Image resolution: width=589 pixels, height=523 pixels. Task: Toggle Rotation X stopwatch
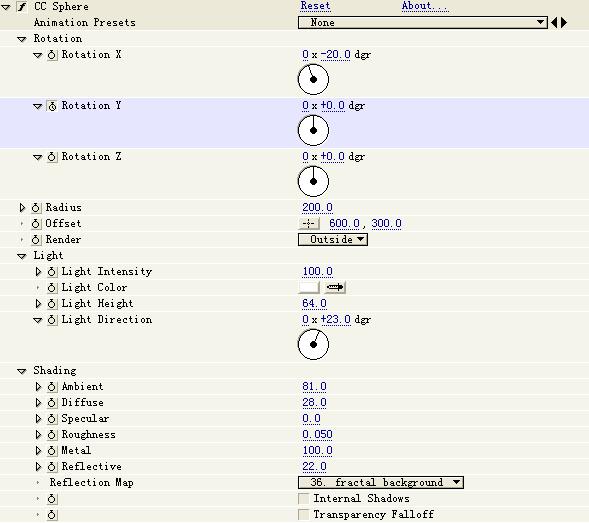tap(52, 55)
